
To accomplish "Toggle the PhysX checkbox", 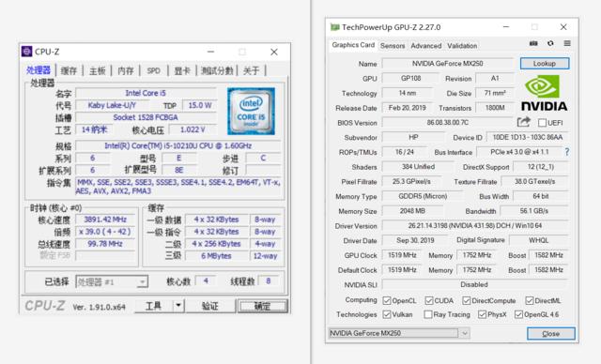I will pyautogui.click(x=482, y=314).
